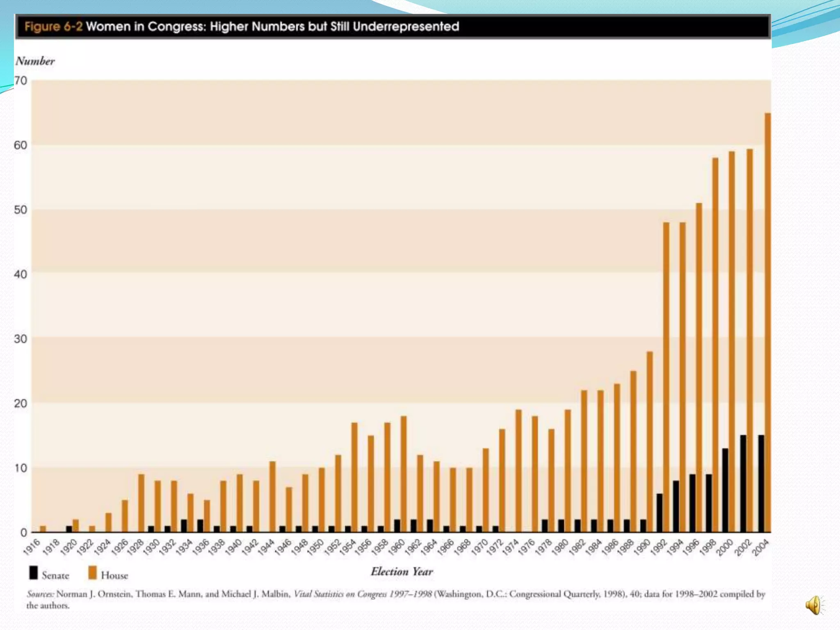This screenshot has height=630, width=840.
Task: Click the black Senate bar for 1992
Action: [660, 513]
